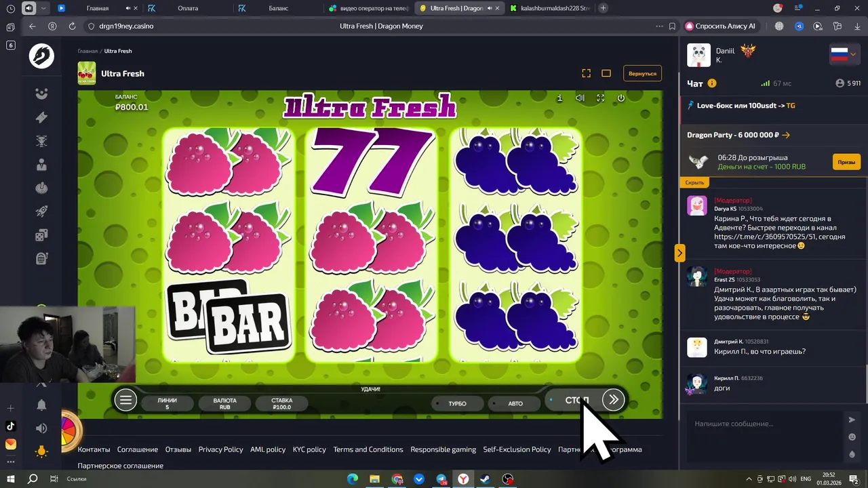The height and width of the screenshot is (488, 868).
Task: Open browser three-dots page menu
Action: pos(659,26)
